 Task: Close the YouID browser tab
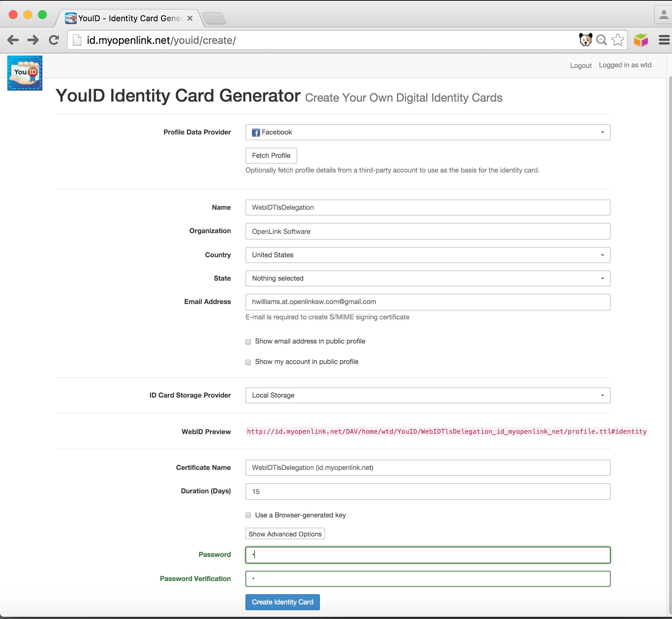tap(190, 18)
